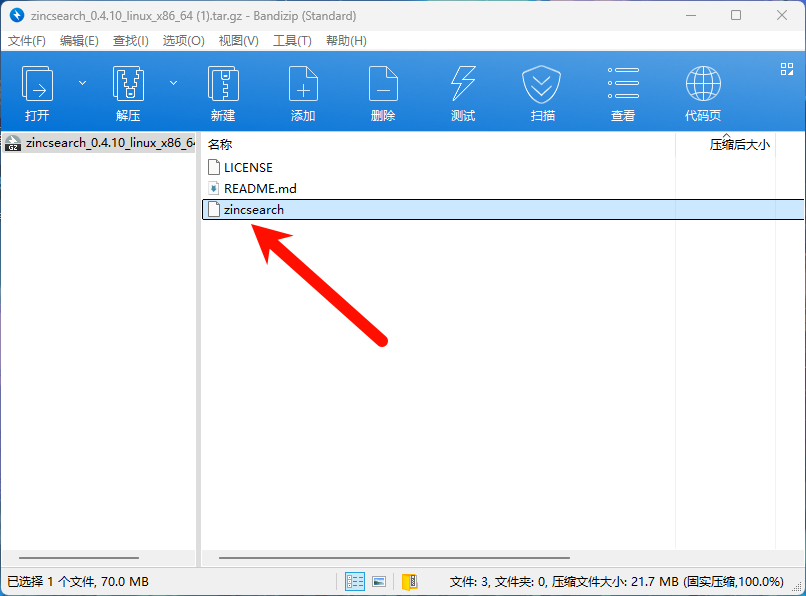Screen dimensions: 806x596
Task: Click the Bandizip logo in title bar
Action: pos(17,15)
